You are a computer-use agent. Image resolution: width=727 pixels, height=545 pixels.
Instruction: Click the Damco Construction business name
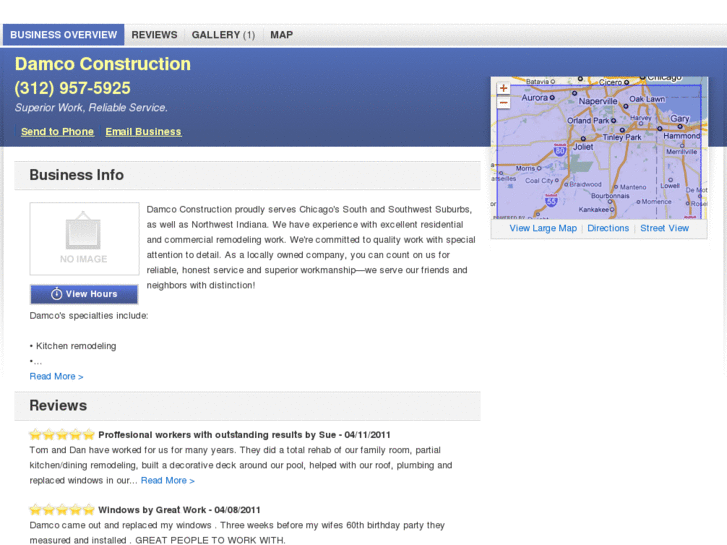(x=102, y=64)
